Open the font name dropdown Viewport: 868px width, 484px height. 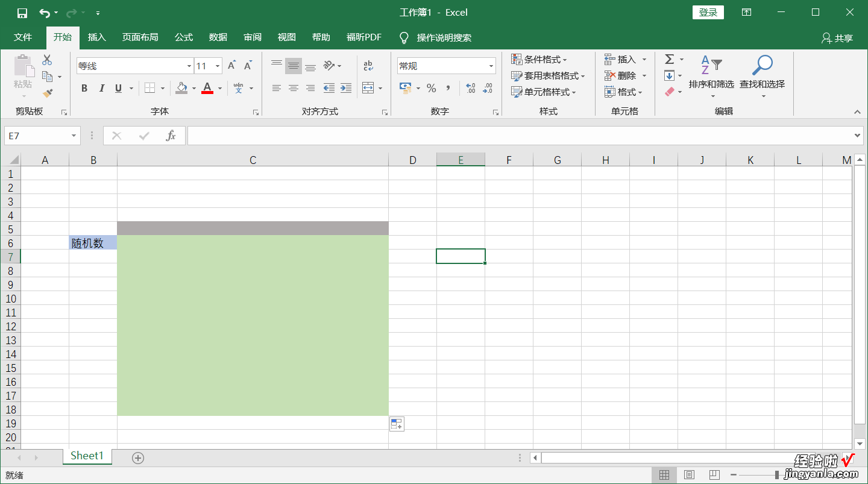[x=189, y=66]
